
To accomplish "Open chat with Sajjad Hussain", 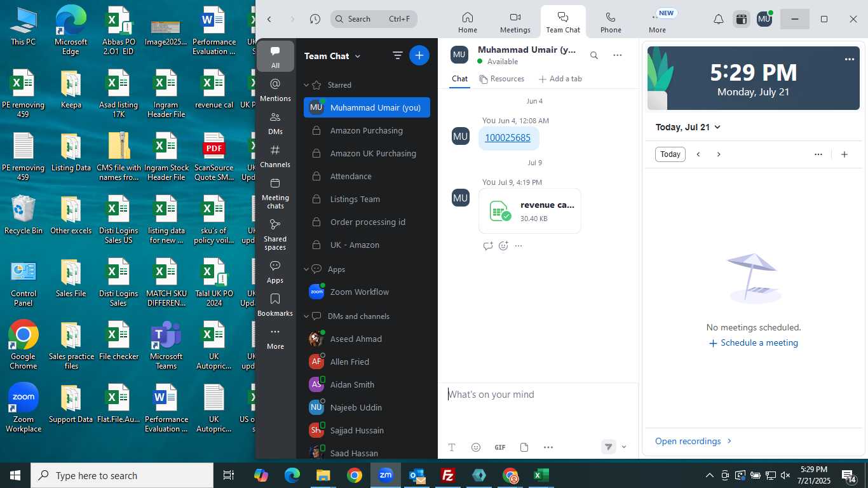I will (367, 430).
